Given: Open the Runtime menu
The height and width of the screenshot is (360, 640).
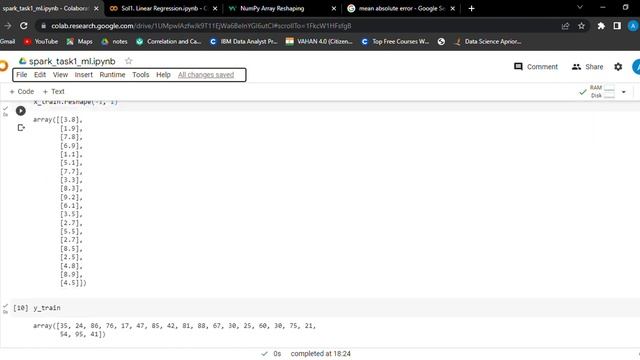Looking at the screenshot, I should 112,75.
